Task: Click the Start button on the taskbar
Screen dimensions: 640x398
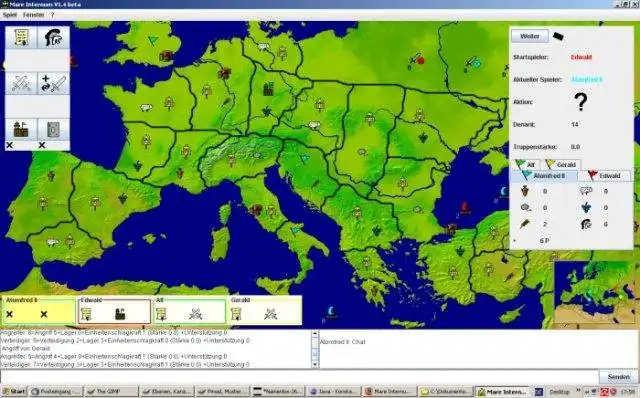Action: 14,391
